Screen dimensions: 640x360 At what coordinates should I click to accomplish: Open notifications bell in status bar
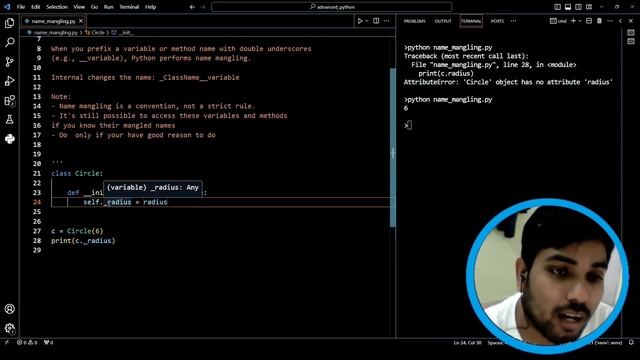coord(631,342)
